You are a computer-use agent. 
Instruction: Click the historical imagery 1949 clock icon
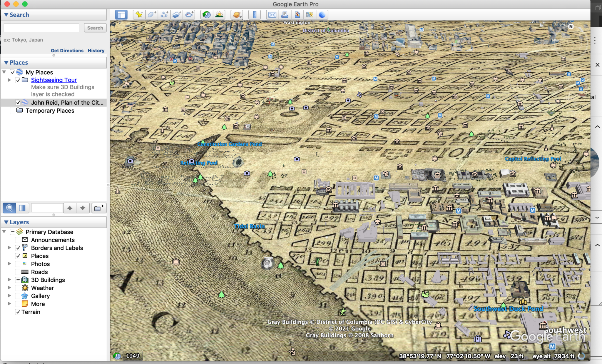(117, 356)
